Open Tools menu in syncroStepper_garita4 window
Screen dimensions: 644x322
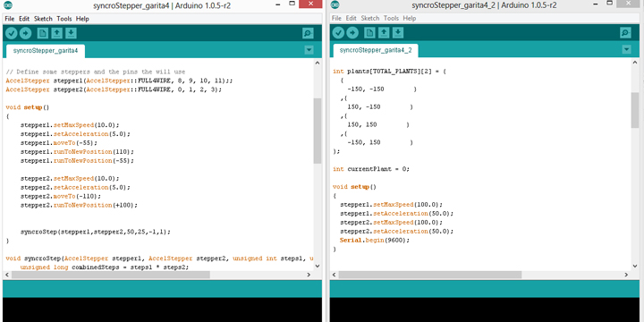(x=64, y=19)
